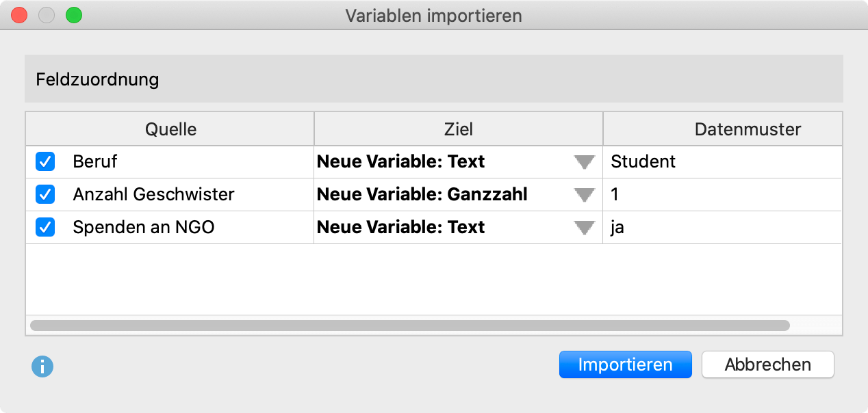Select the Ziel column header
Screen dimensions: 868x413
coord(458,129)
